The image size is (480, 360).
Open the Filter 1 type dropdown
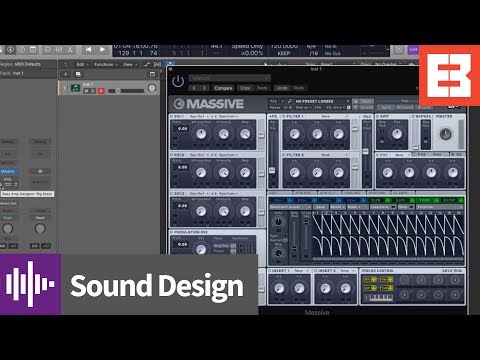327,117
